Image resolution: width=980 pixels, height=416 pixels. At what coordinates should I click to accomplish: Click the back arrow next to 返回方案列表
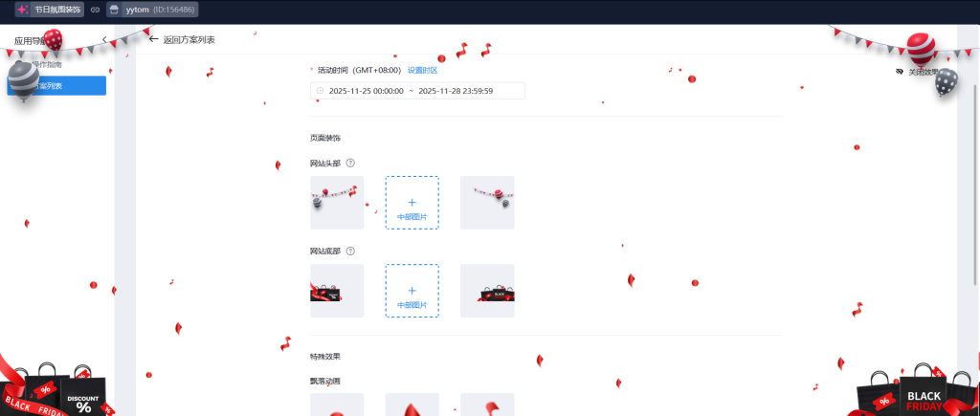tap(153, 39)
